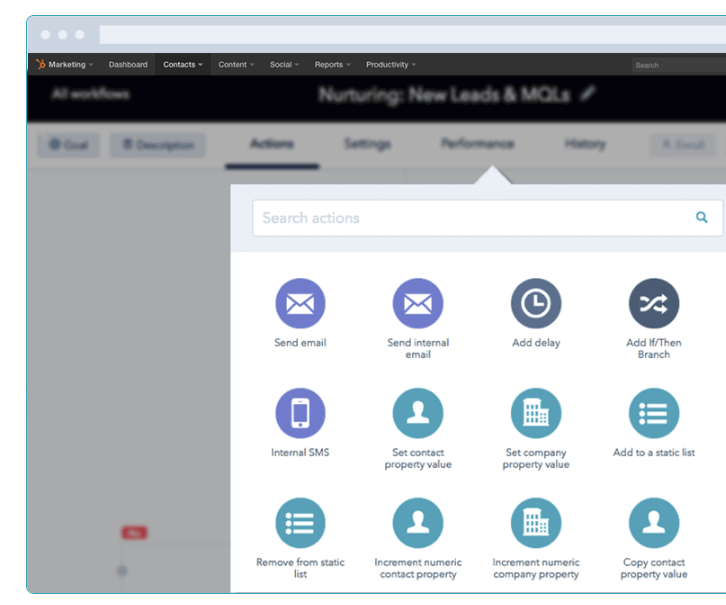Choose Set company property value icon
This screenshot has width=726, height=605.
click(536, 413)
